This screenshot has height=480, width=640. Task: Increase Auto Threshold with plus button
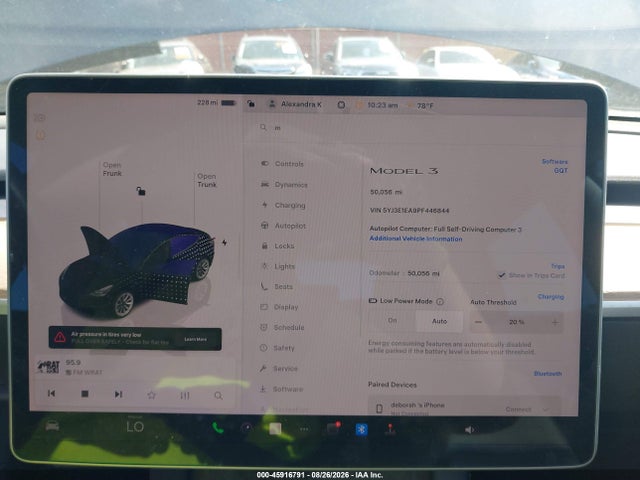pyautogui.click(x=555, y=323)
